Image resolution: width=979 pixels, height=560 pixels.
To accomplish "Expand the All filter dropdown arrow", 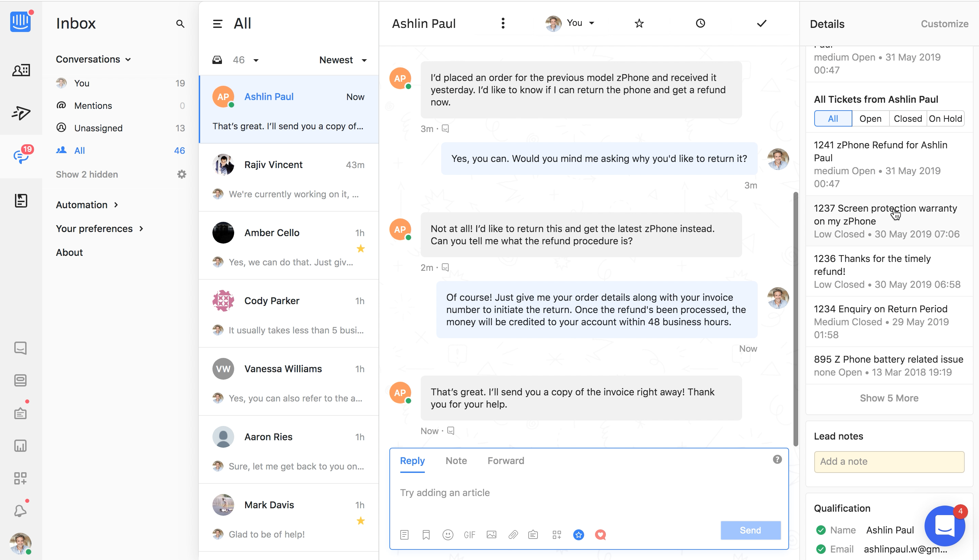I will [257, 60].
